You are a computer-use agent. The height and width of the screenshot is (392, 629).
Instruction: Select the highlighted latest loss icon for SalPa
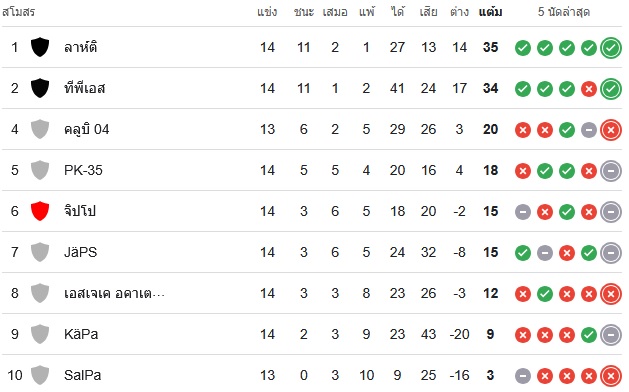pos(611,376)
